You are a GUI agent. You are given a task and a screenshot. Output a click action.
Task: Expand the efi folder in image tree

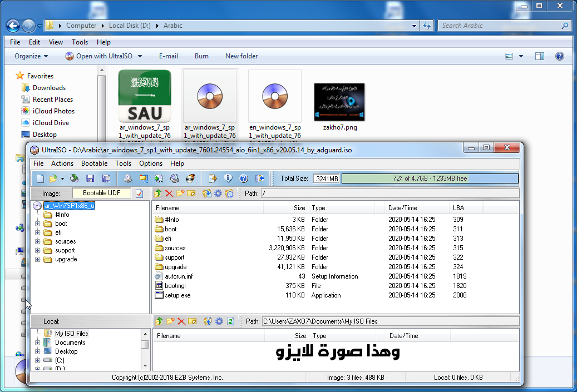[37, 232]
